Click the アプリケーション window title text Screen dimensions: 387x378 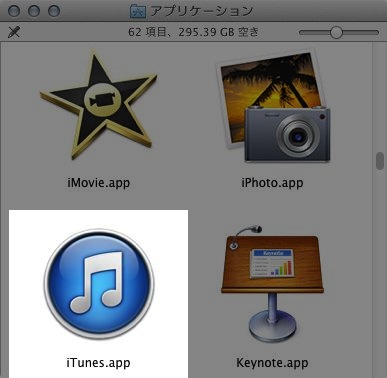(201, 11)
